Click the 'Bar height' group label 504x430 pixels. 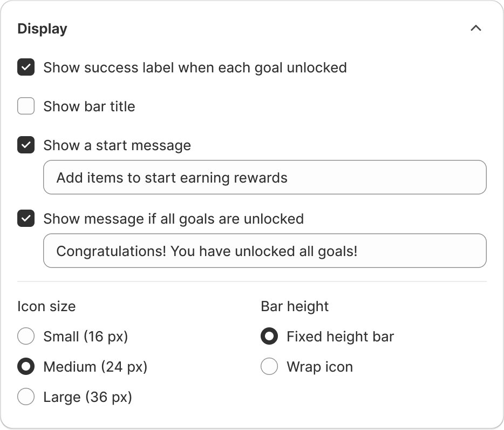(295, 306)
